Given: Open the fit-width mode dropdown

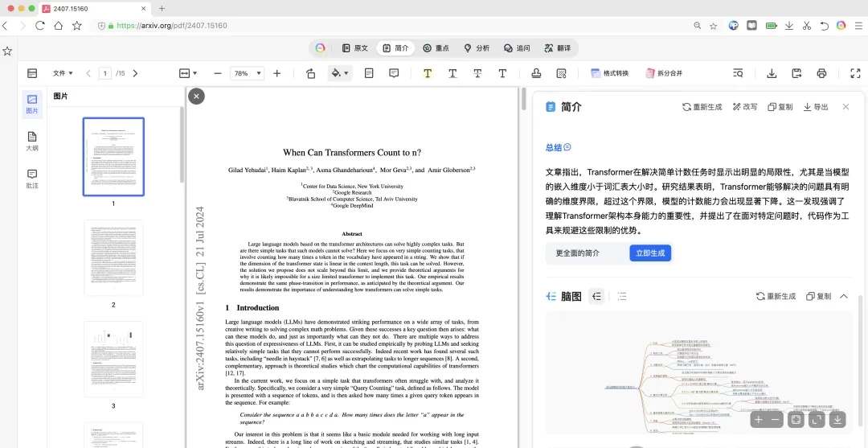Looking at the screenshot, I should click(x=188, y=73).
